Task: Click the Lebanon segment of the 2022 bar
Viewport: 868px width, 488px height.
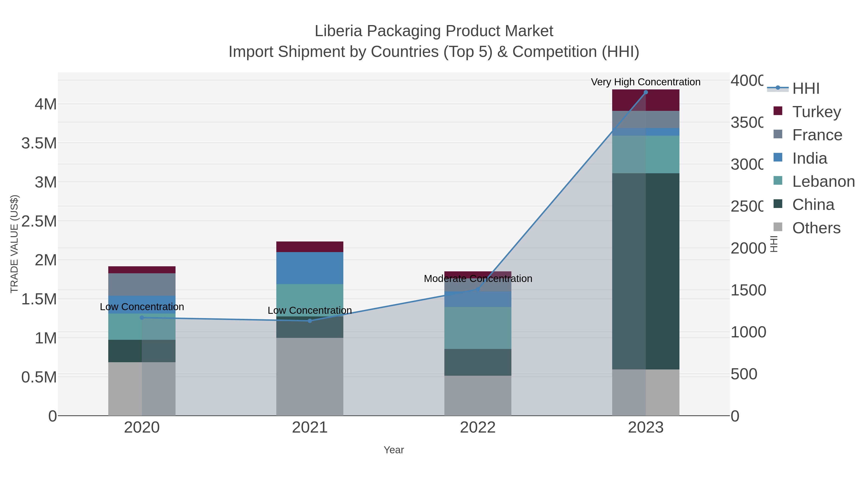Action: pyautogui.click(x=478, y=328)
